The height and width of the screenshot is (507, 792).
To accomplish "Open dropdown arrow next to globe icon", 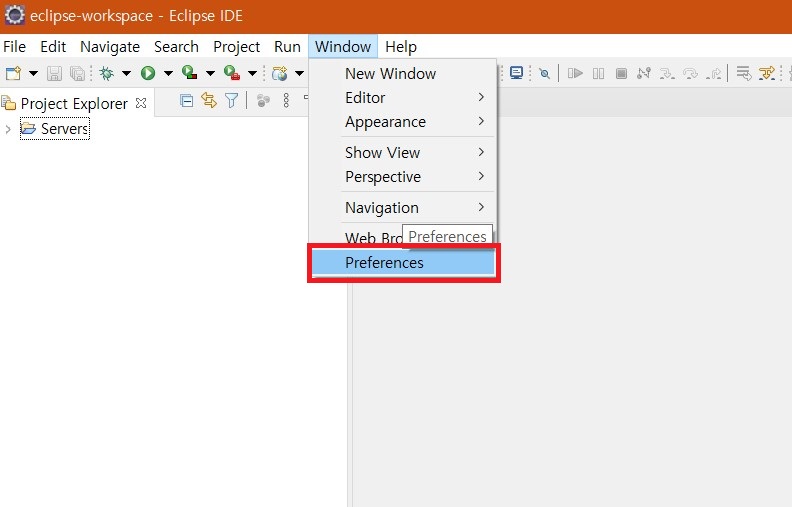I will coord(299,73).
